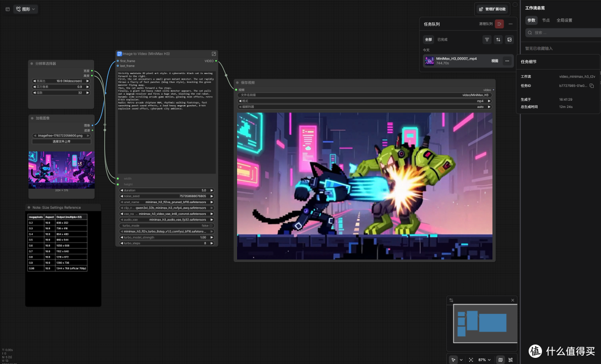Open the 格式 mp4 format dropdown
The image size is (601, 364).
point(364,101)
